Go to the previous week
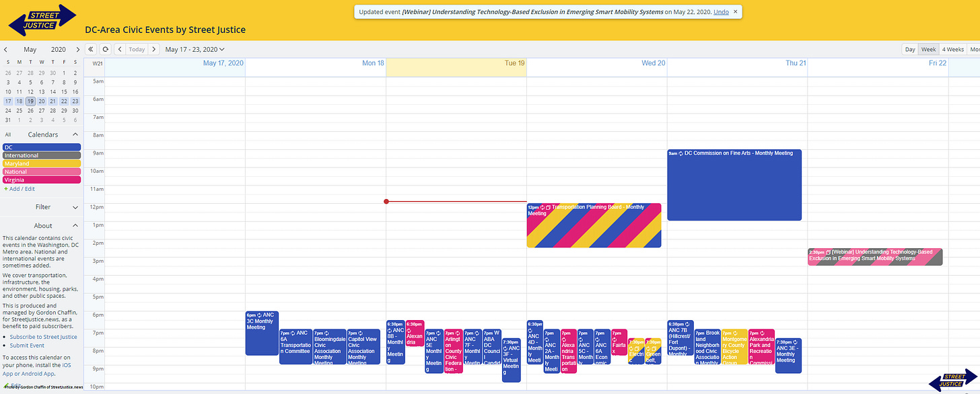The height and width of the screenshot is (394, 980). [120, 49]
